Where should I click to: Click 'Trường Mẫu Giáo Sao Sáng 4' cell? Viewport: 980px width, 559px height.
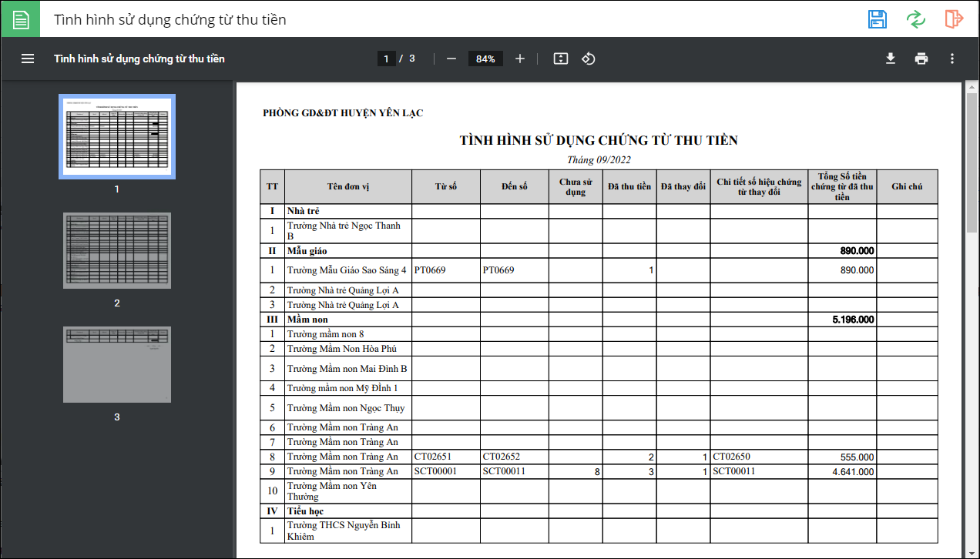(x=347, y=270)
